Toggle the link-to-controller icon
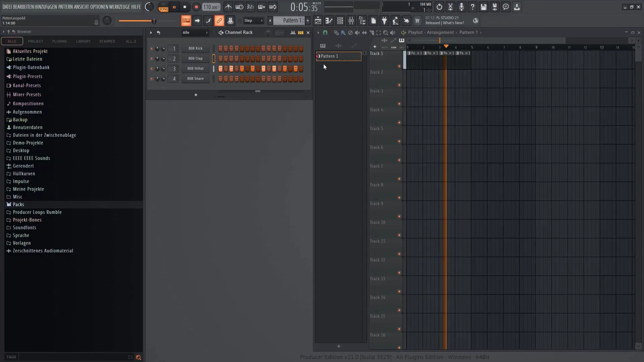Screen dimensions: 644x362 219,21
